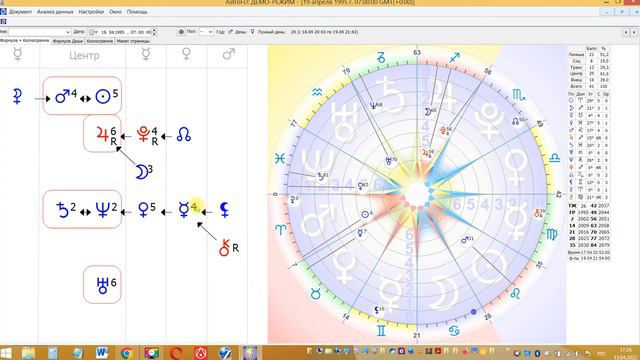Click the Capricorn sign on the chart wheel
640x360 pixels.
(x=381, y=58)
